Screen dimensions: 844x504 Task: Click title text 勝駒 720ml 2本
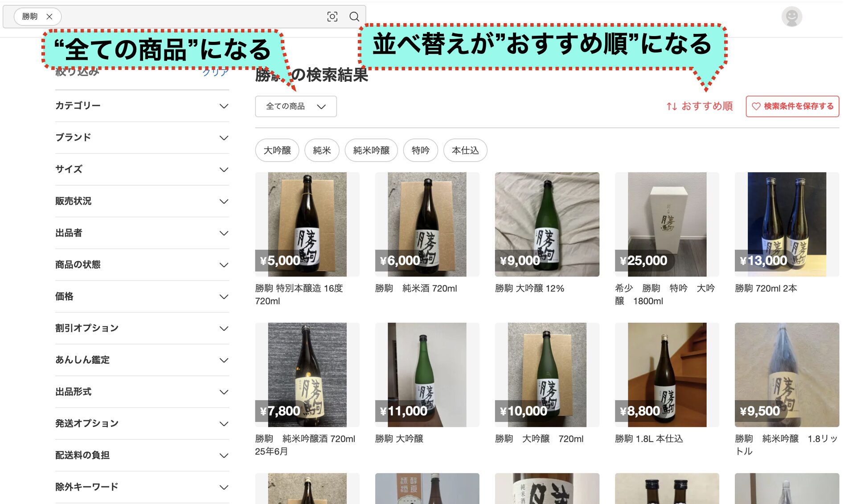(x=766, y=289)
